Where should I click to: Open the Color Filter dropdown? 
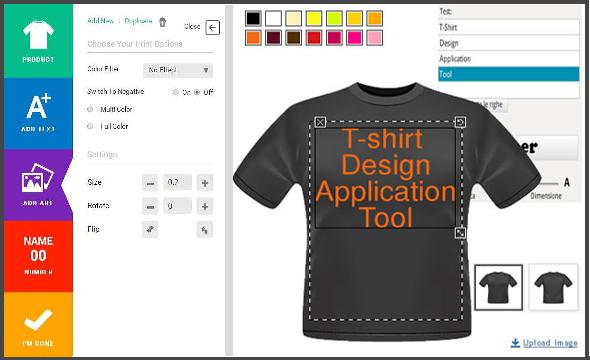(178, 70)
